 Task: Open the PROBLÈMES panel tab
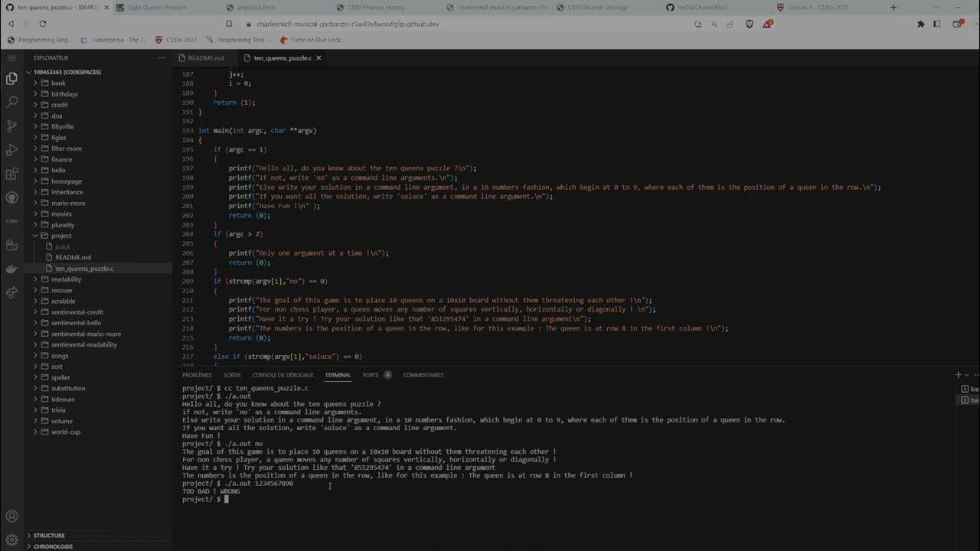(197, 375)
